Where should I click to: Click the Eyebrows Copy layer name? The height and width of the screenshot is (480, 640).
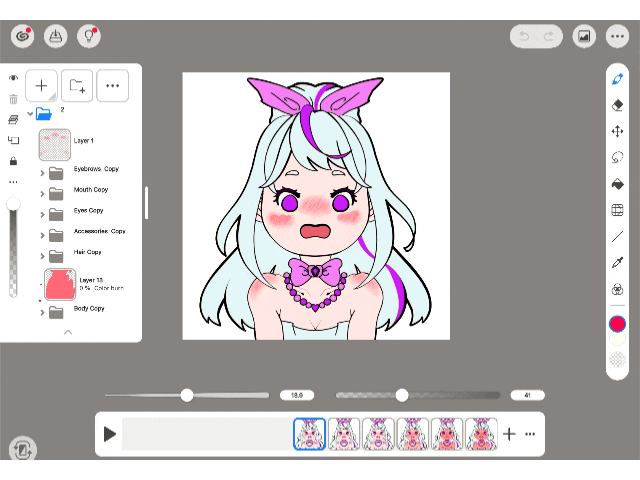pyautogui.click(x=96, y=169)
